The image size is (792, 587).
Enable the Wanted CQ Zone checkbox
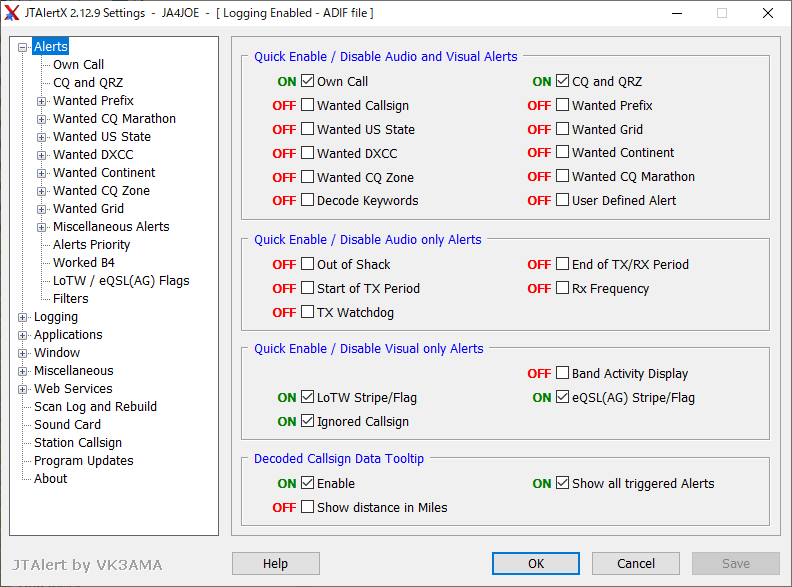click(x=308, y=177)
